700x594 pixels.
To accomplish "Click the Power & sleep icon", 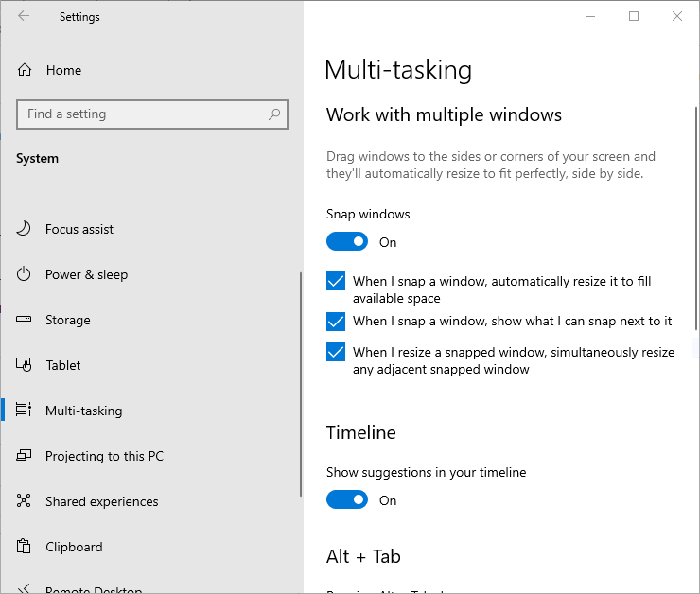I will (25, 274).
